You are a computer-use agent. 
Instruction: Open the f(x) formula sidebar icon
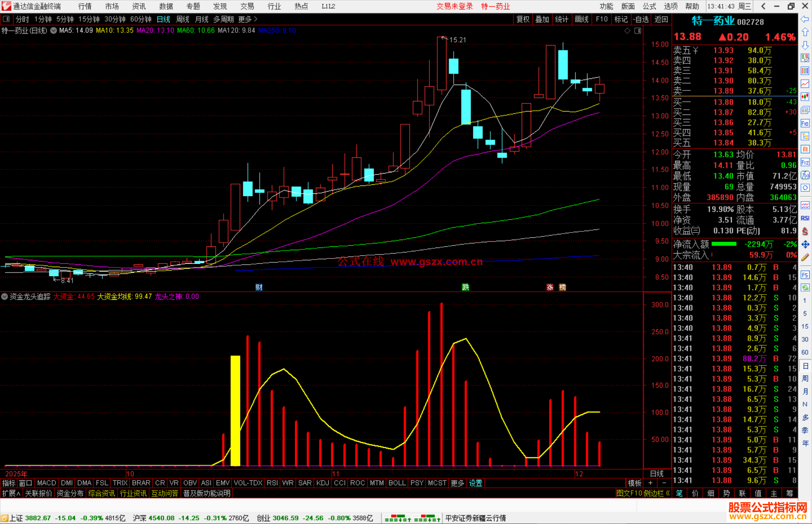coord(805,175)
